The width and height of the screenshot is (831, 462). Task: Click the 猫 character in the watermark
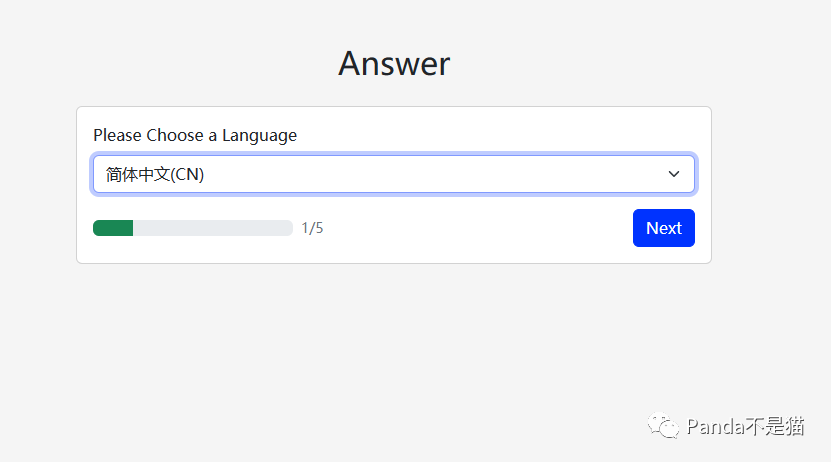(794, 427)
